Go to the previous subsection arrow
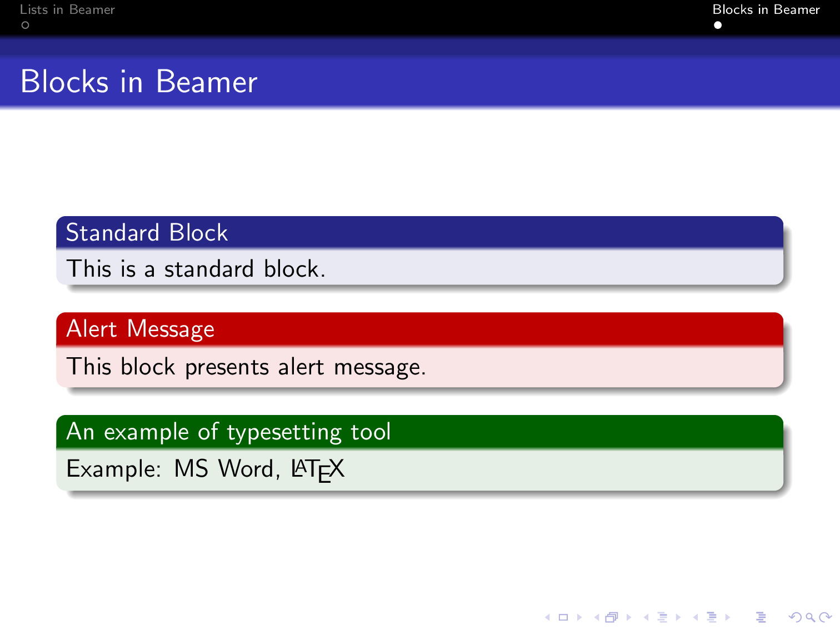This screenshot has width=840, height=630. 646,617
